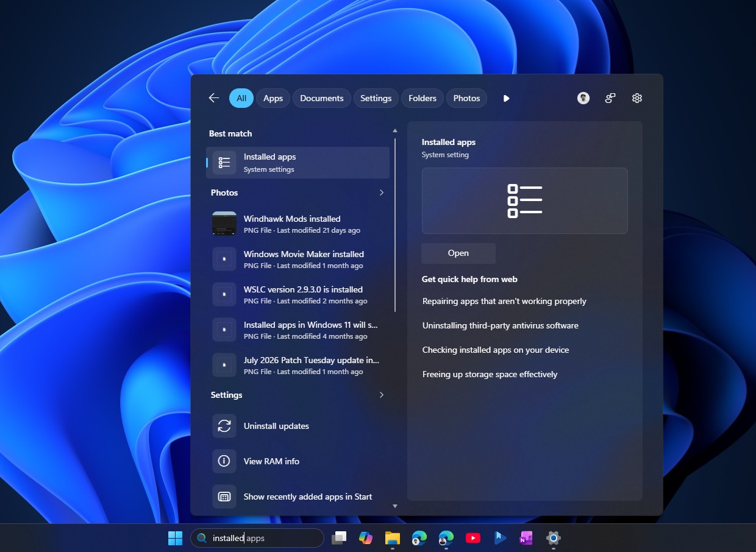Click the WSLC version file icon
This screenshot has height=552, width=756.
pos(224,294)
